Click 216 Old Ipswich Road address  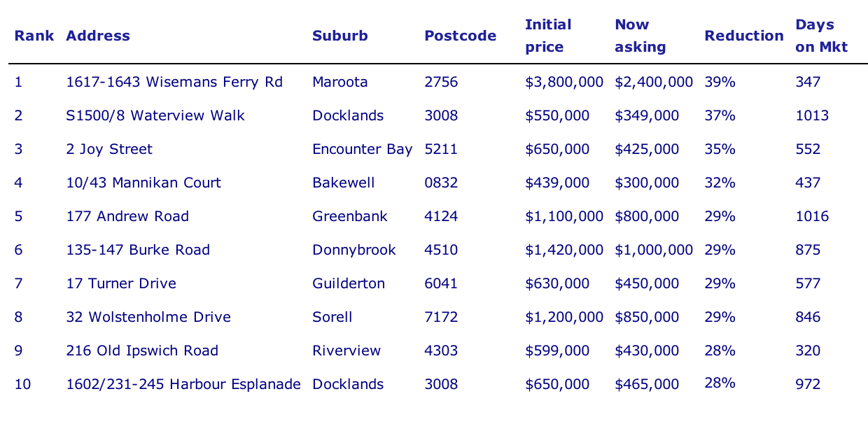click(142, 351)
